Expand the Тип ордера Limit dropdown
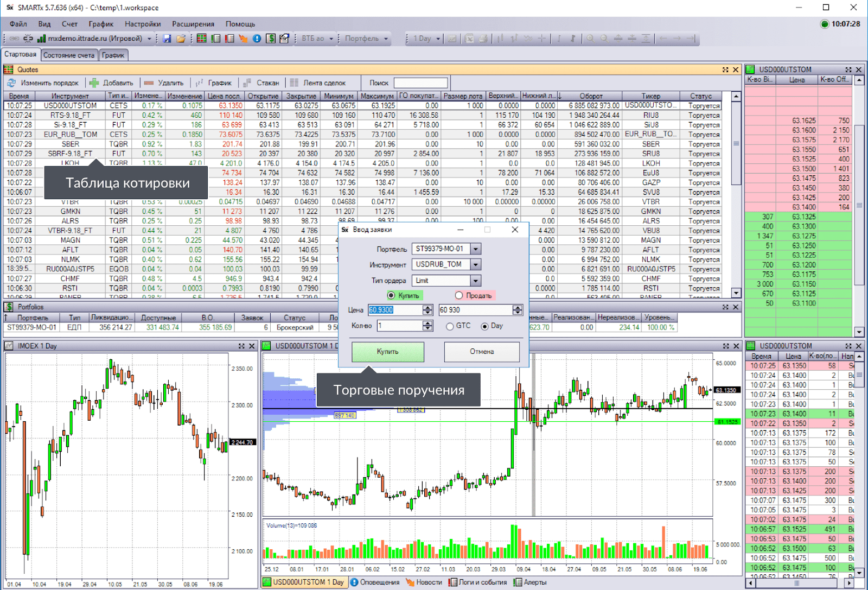 (x=476, y=281)
